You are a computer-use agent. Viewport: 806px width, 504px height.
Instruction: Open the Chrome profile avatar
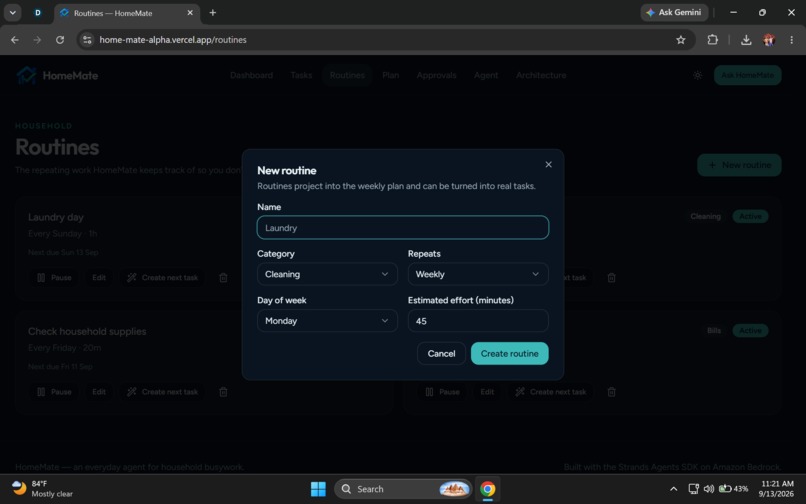tap(769, 40)
